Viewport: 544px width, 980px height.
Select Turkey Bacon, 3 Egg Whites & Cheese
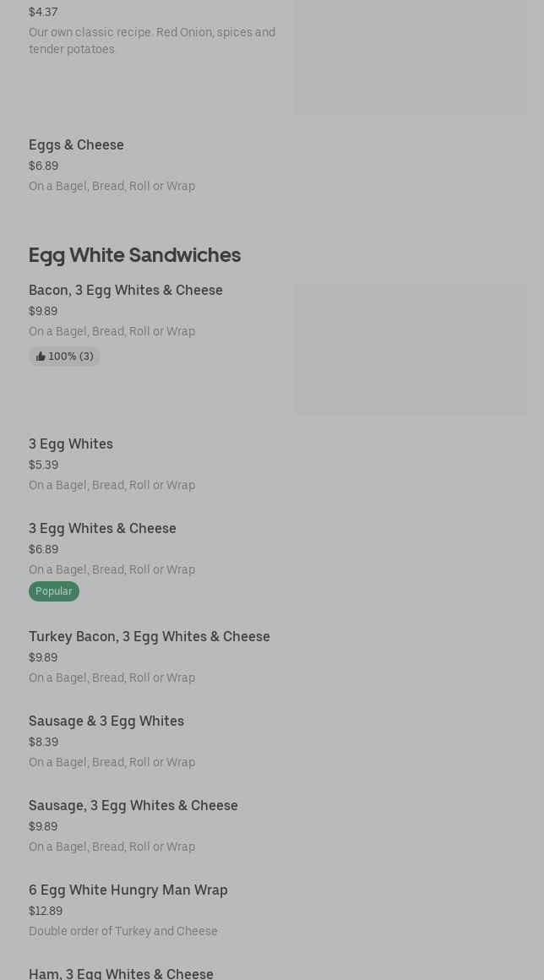(x=150, y=636)
